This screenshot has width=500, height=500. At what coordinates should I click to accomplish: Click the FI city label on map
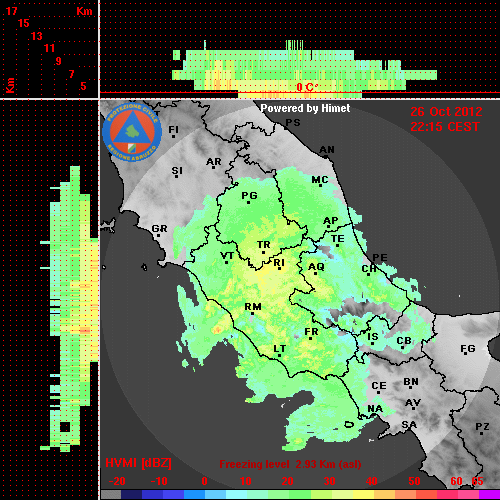coord(173,129)
